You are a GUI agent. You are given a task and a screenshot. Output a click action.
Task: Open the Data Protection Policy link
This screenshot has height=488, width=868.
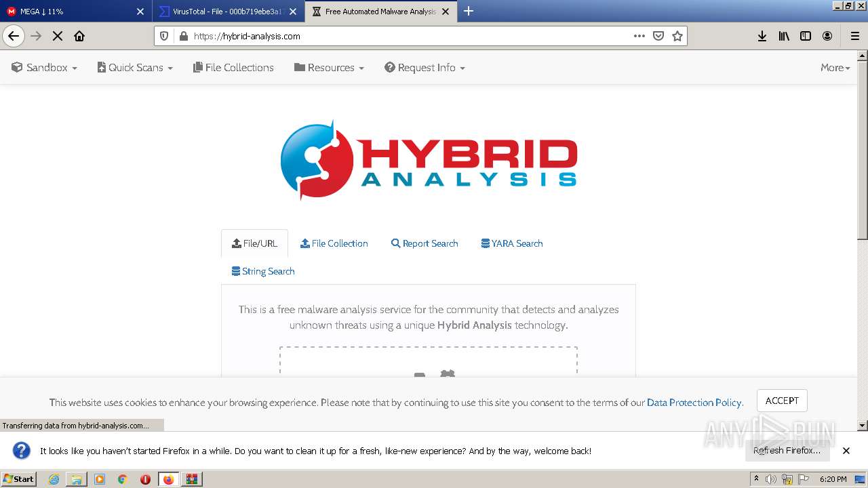(694, 403)
